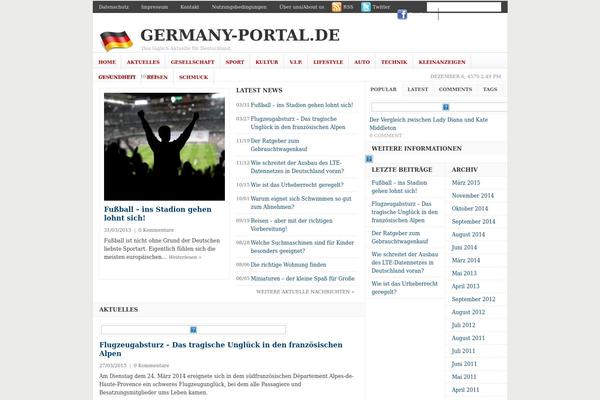Click Weiterlesen under the Fußball teaser

(185, 257)
